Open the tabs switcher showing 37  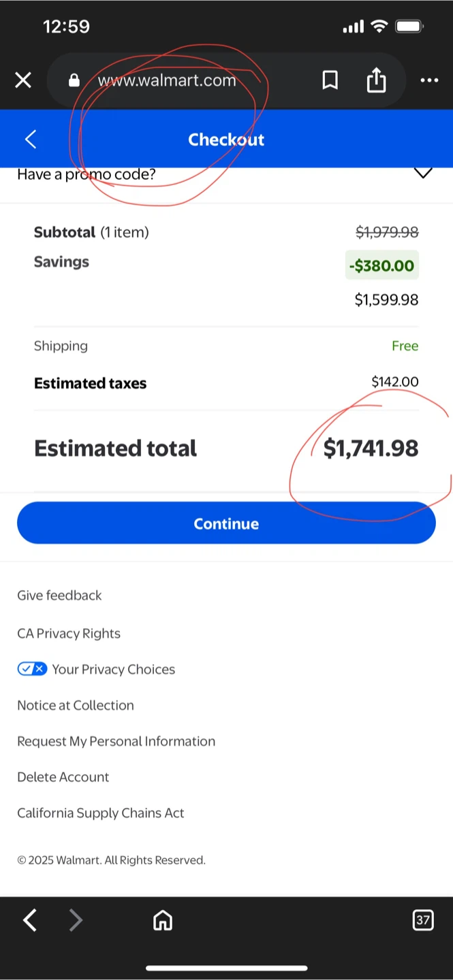pyautogui.click(x=423, y=921)
